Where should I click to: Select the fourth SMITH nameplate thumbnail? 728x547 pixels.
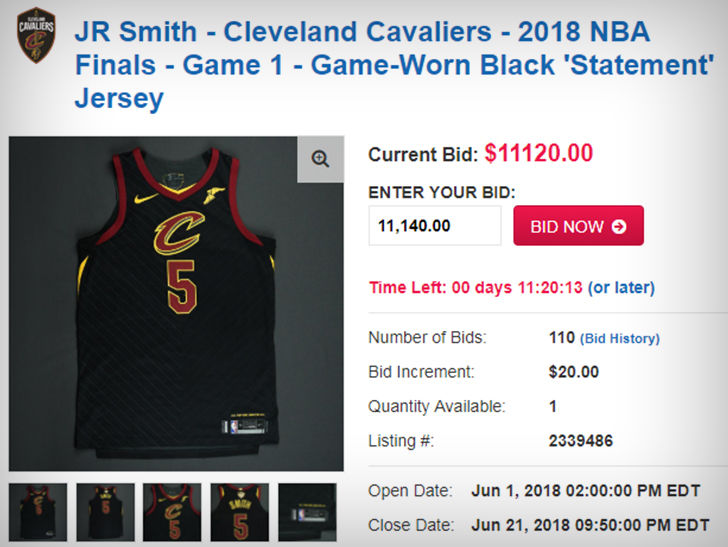(x=240, y=512)
